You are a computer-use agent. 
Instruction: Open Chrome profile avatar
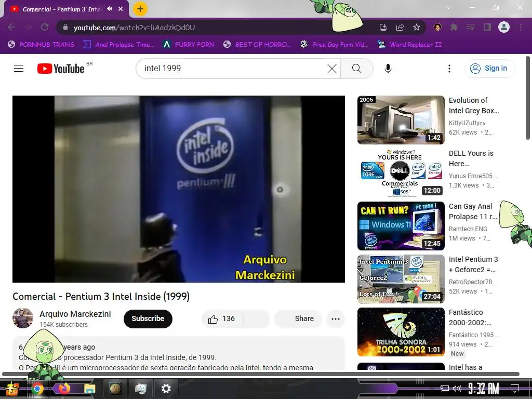(x=504, y=27)
